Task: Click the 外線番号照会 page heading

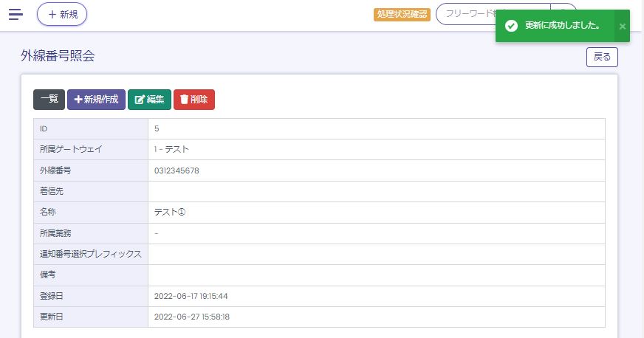Action: point(58,56)
